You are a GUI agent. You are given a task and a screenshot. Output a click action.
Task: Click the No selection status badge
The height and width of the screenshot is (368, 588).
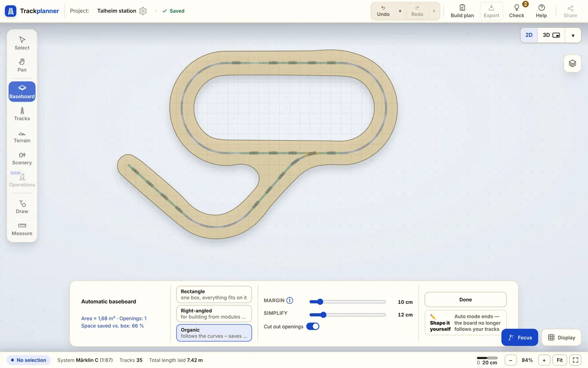[x=28, y=360]
